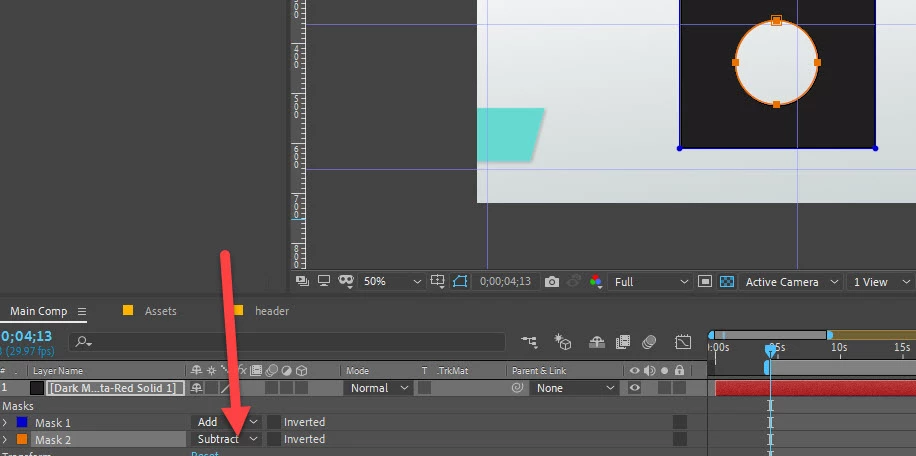Image resolution: width=916 pixels, height=456 pixels.
Task: Open the Full resolution dropdown
Action: pos(650,282)
